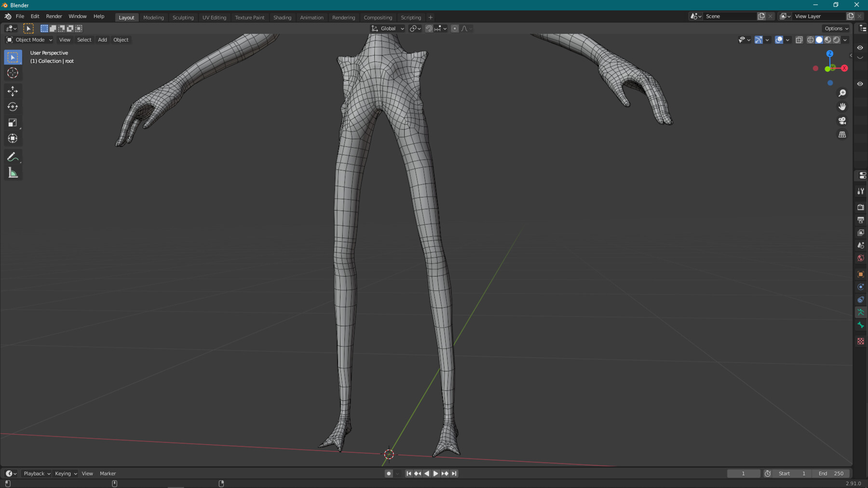This screenshot has height=488, width=868.
Task: Select the Scale tool
Action: (13, 123)
